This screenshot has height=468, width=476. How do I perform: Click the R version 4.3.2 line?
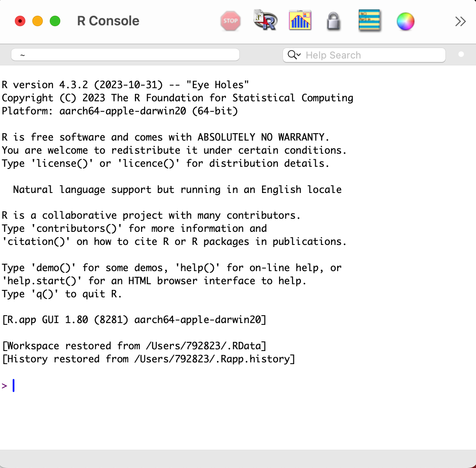click(x=125, y=85)
